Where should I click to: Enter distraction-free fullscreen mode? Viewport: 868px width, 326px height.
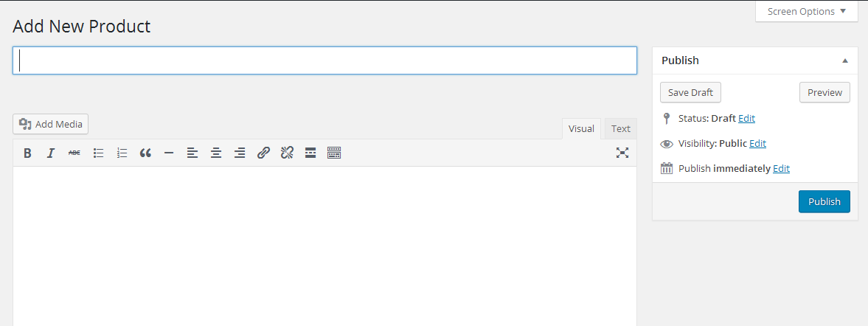(x=622, y=153)
